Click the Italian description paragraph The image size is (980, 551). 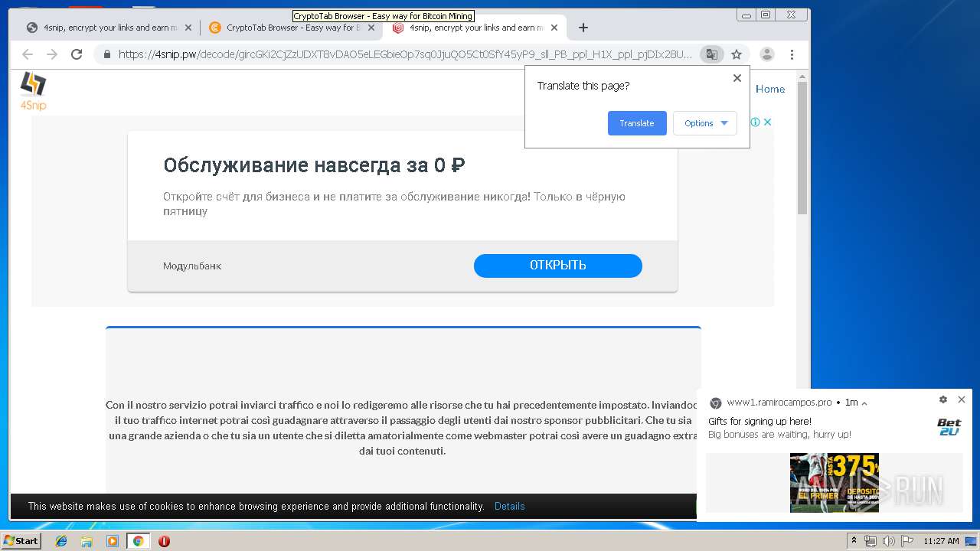(x=403, y=428)
